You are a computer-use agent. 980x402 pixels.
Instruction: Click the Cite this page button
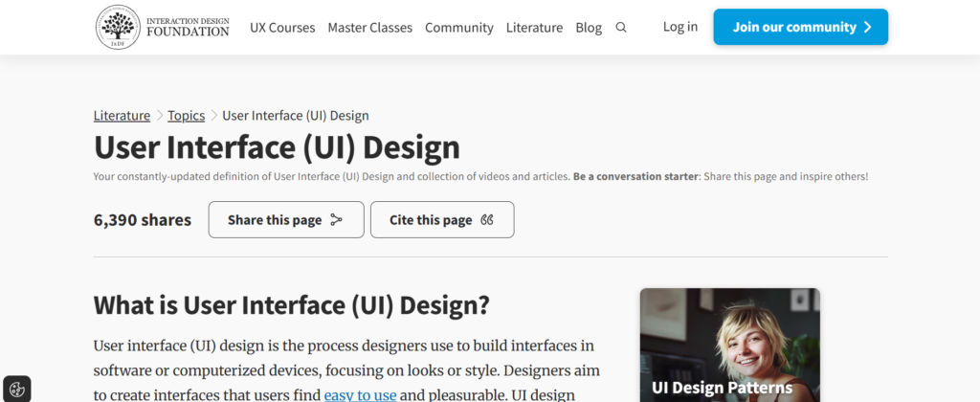pos(441,220)
